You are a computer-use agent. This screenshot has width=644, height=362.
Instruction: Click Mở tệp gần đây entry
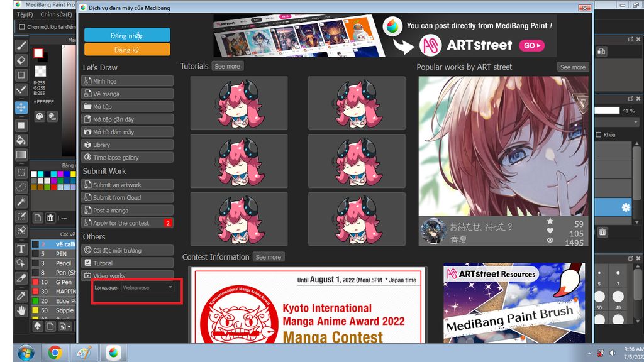click(127, 119)
